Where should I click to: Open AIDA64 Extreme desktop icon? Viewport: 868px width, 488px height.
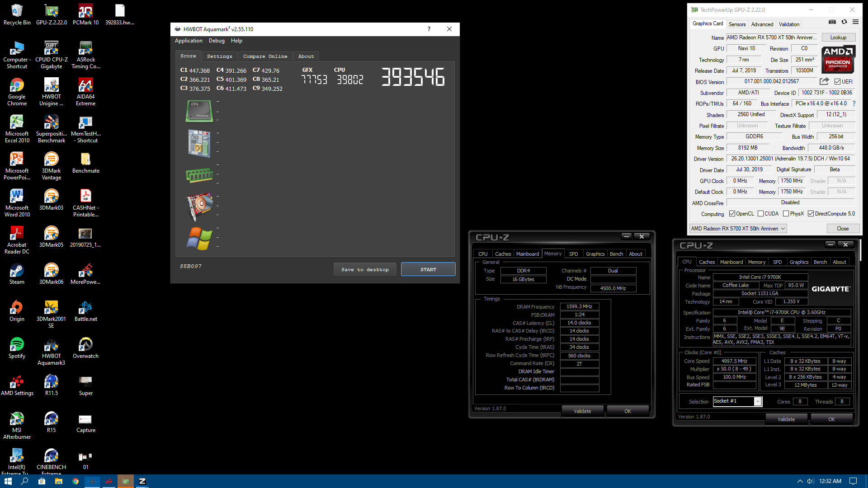pos(86,92)
